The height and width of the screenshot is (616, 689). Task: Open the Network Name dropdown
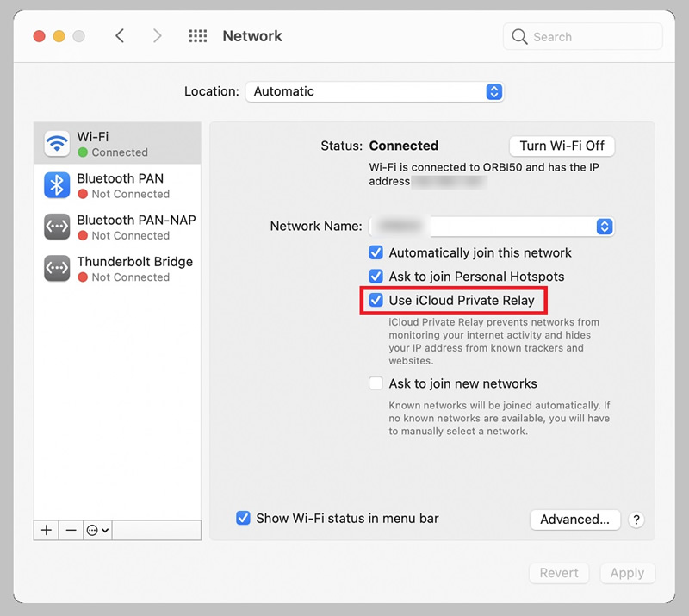click(x=491, y=226)
